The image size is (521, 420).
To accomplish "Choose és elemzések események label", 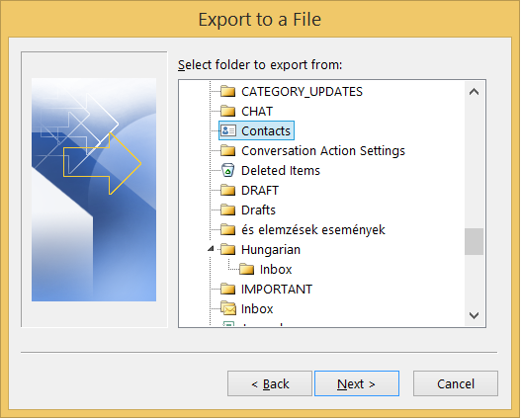I will 313,229.
